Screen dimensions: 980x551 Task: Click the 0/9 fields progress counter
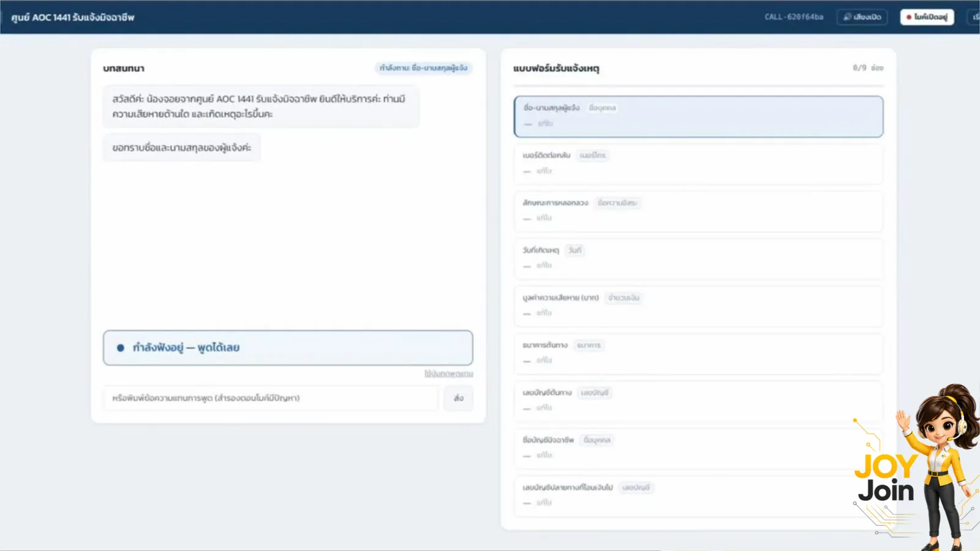point(868,68)
